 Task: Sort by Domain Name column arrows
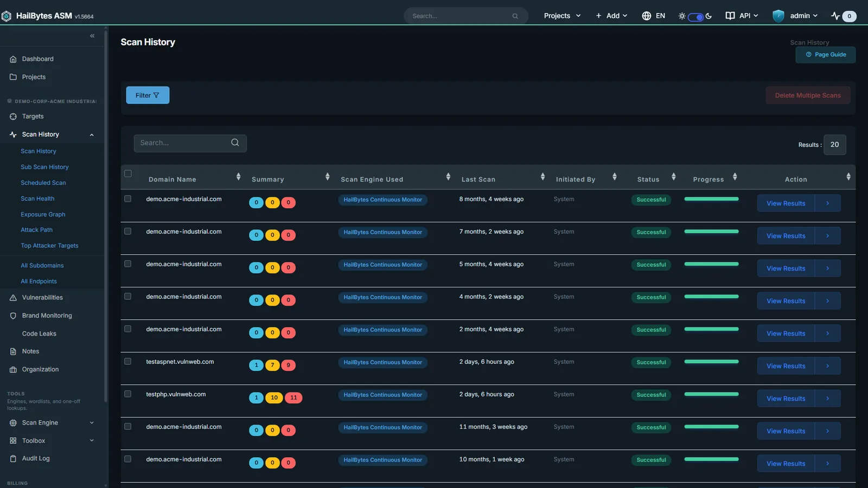click(x=238, y=177)
